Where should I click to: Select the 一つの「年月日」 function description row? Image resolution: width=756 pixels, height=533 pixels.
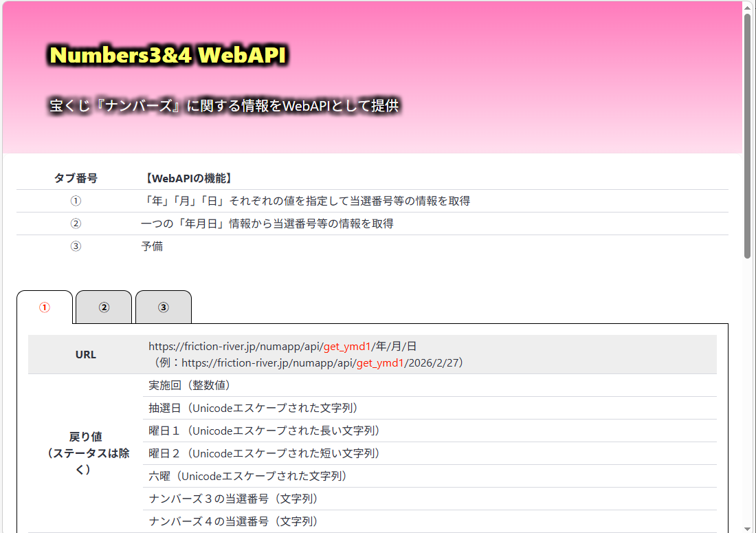click(x=267, y=224)
